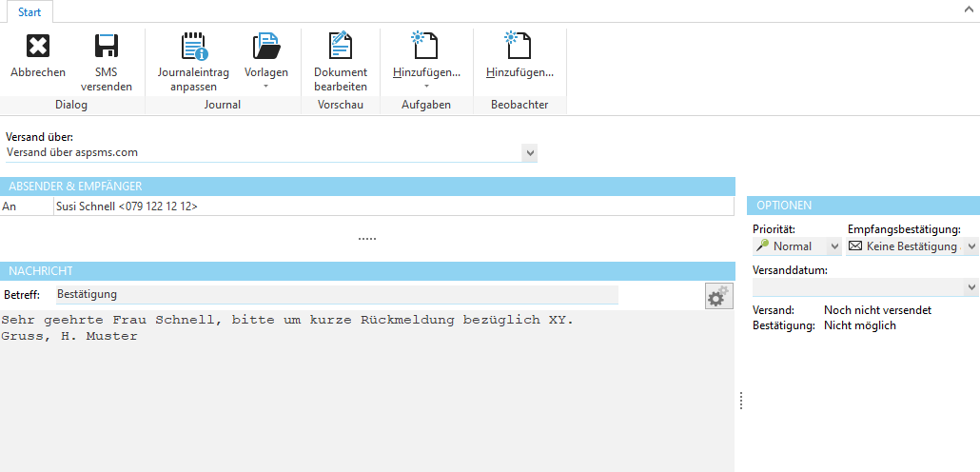Expand the Vorlagen dropdown arrow

tap(266, 87)
